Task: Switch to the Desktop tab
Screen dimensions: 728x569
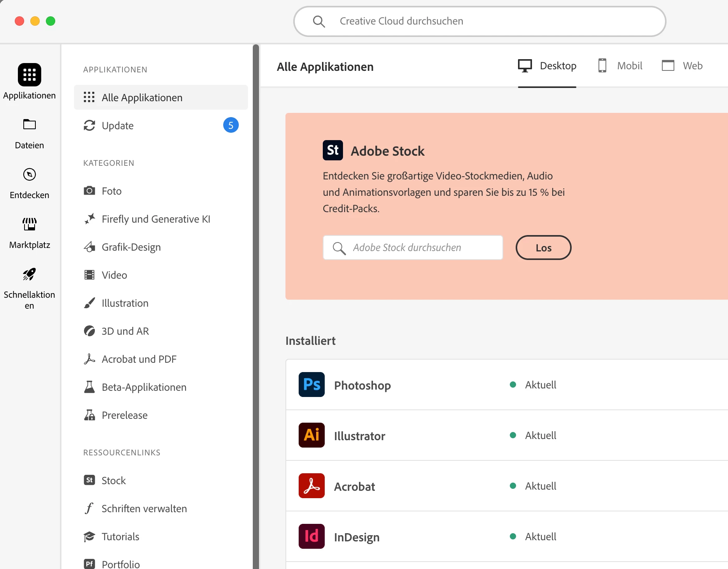Action: 547,66
